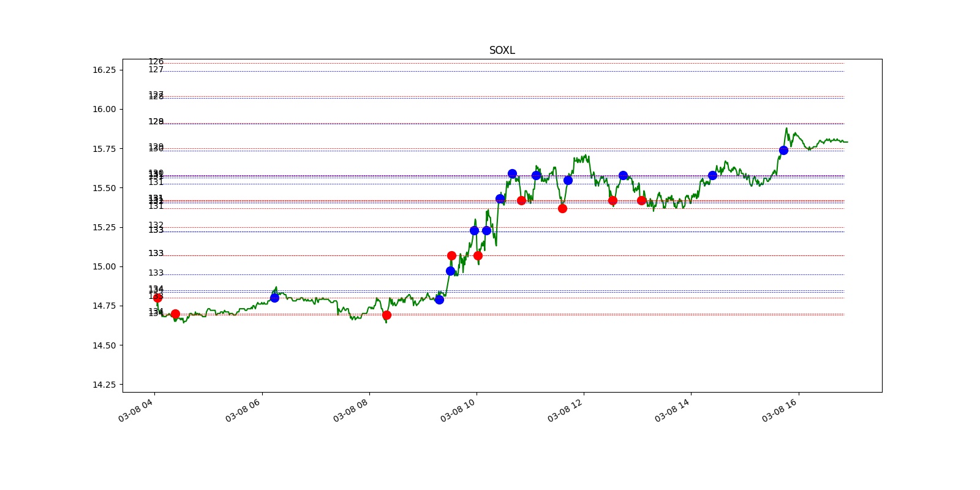Click the 14.50 y-axis tick label

[x=104, y=345]
